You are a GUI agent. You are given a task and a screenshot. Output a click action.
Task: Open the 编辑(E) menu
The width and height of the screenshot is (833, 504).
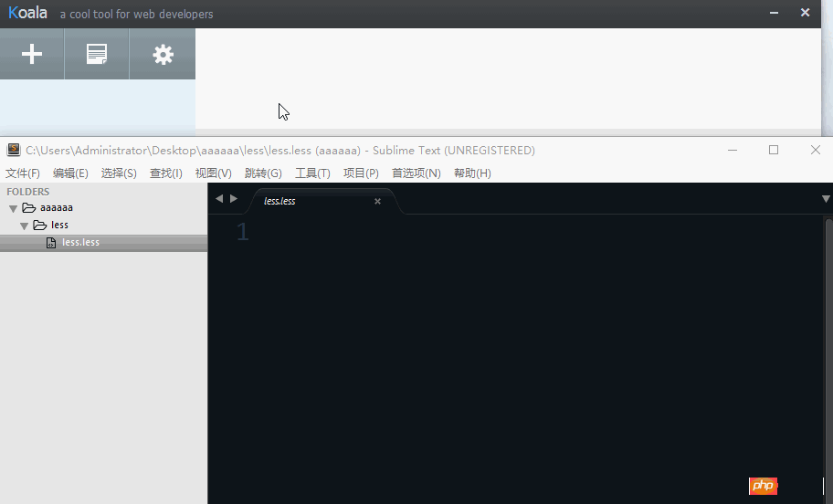point(70,173)
